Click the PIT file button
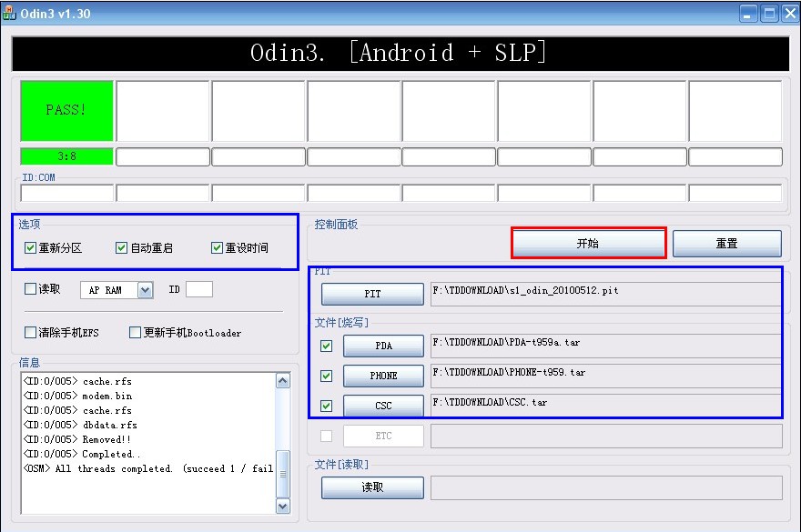 click(372, 294)
